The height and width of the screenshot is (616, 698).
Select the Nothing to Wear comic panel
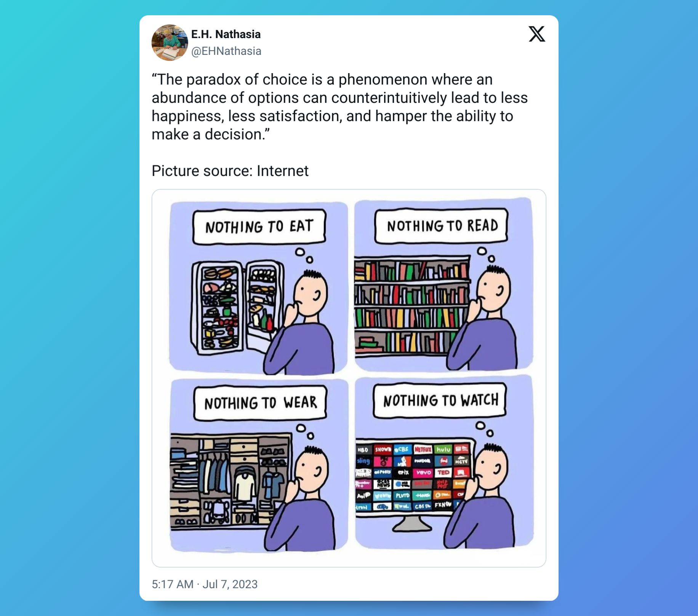[x=259, y=465]
